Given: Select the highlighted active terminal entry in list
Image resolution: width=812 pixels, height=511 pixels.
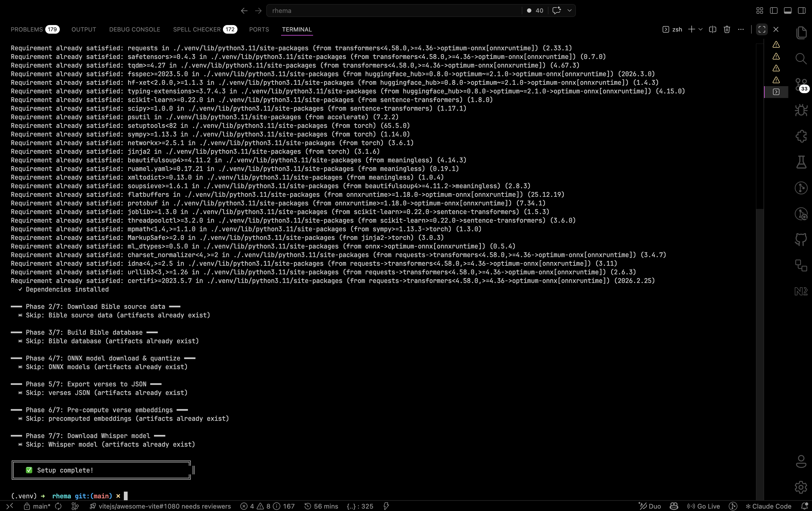Looking at the screenshot, I should point(776,92).
